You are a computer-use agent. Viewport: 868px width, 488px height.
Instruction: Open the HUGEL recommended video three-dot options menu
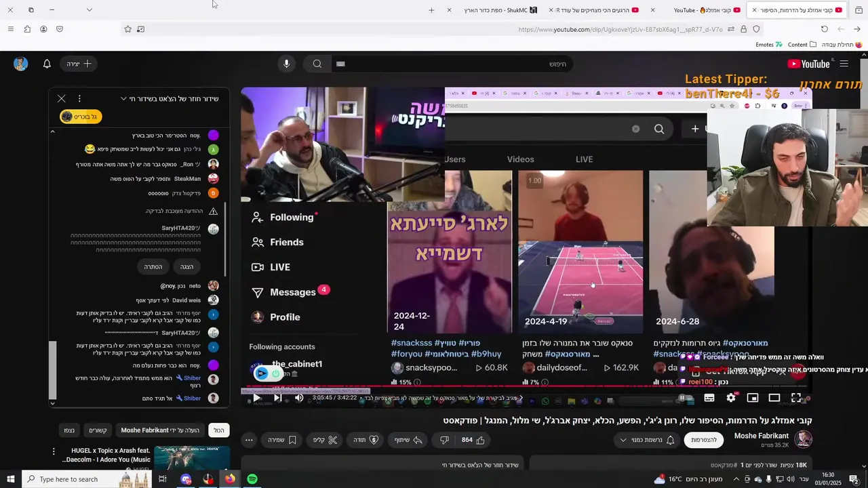pos(54,451)
